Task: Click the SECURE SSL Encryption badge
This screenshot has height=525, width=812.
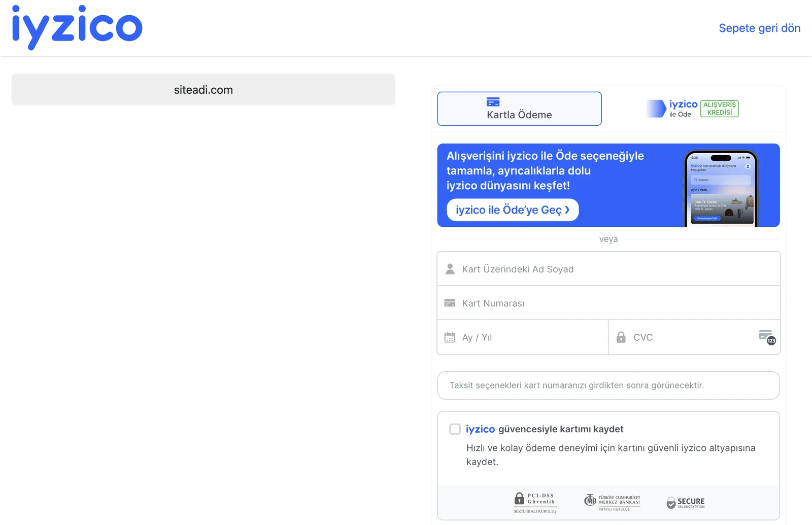Action: click(685, 503)
